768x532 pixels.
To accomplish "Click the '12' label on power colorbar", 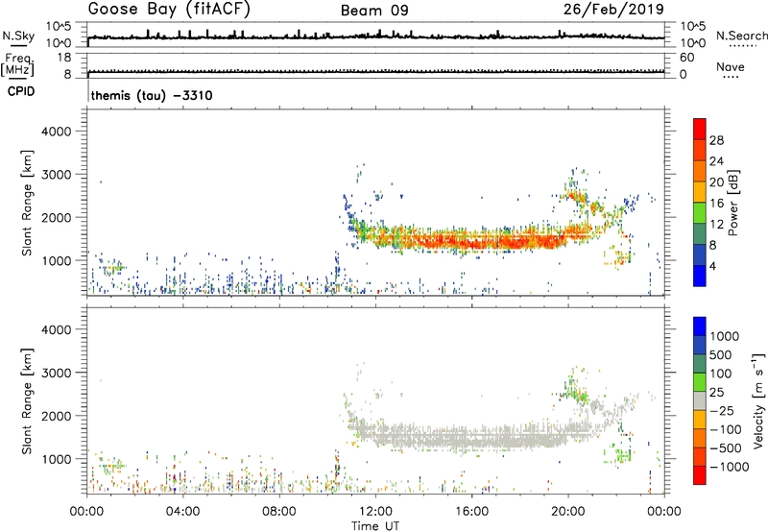I will point(716,225).
